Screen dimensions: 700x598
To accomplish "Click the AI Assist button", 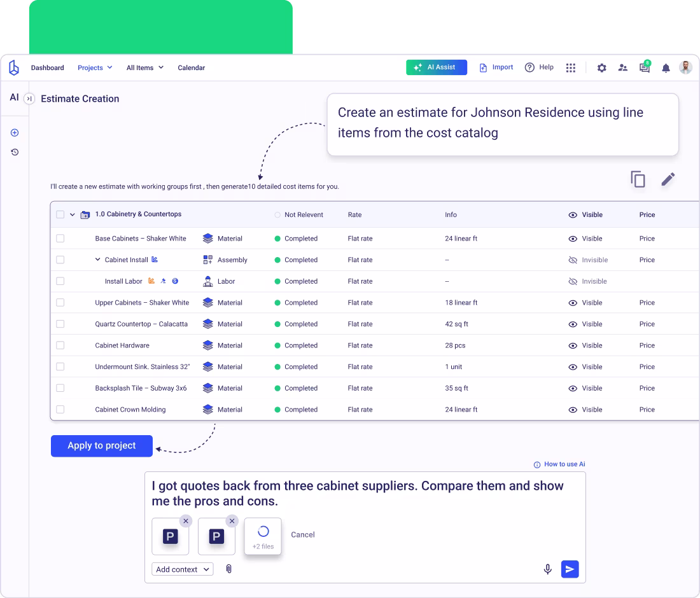I will [x=437, y=67].
